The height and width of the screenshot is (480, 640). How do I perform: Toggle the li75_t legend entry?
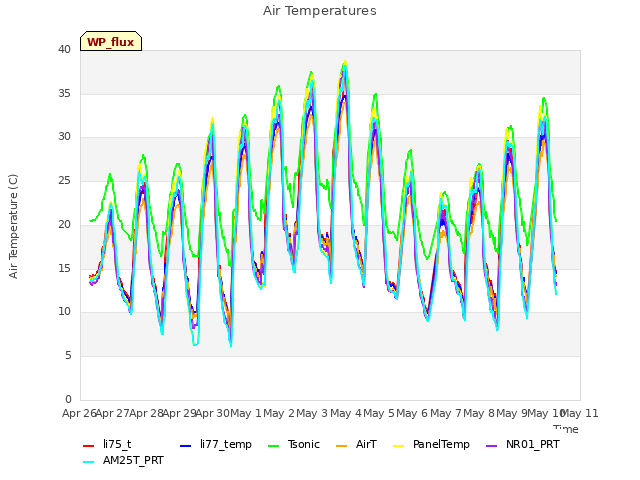tap(107, 444)
